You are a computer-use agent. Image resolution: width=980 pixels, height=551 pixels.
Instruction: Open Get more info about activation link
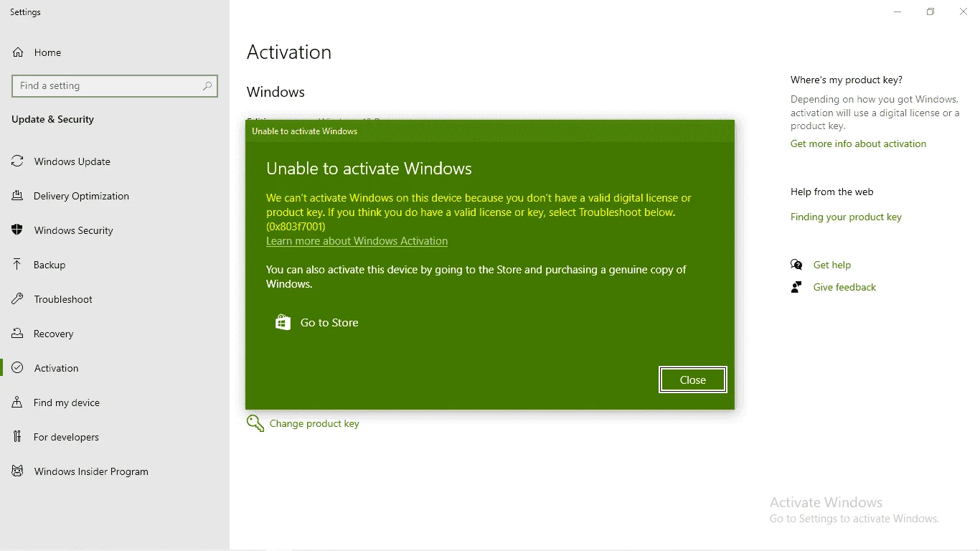point(858,143)
